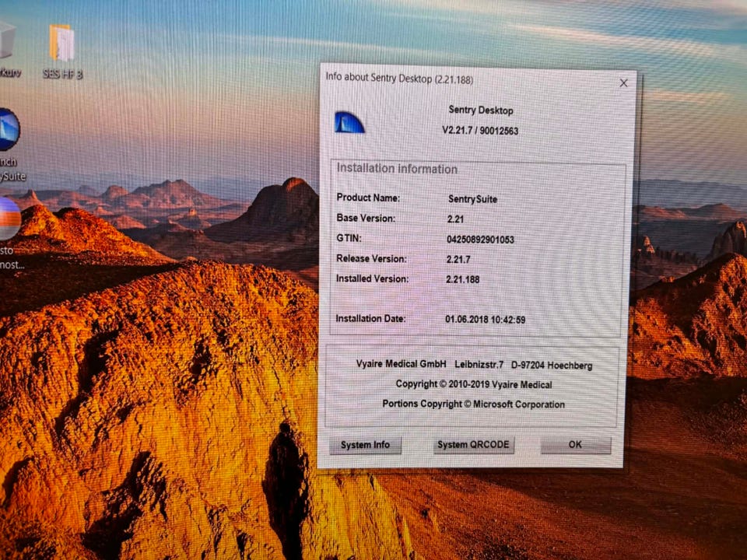The width and height of the screenshot is (747, 560).
Task: Click the Base Version value 2.21
Action: tap(455, 219)
